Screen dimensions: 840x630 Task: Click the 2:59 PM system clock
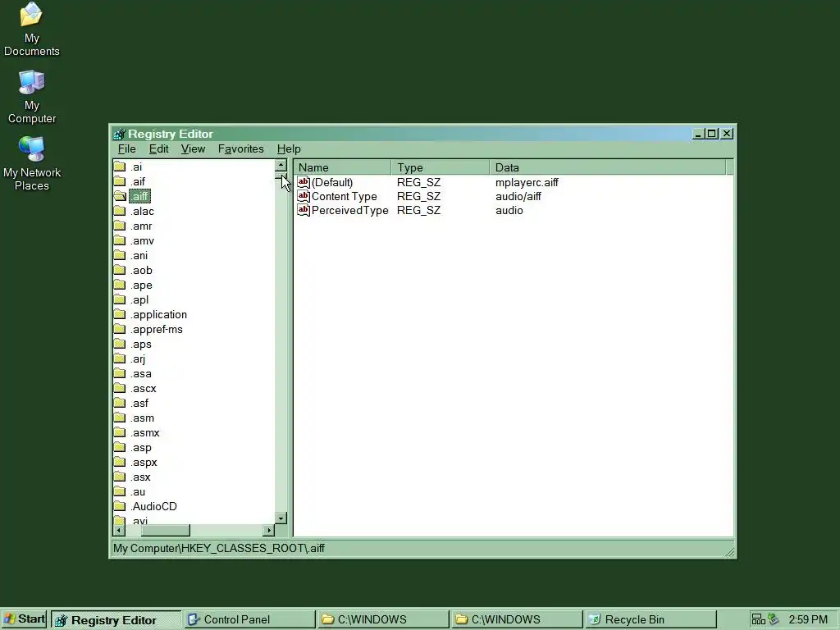pyautogui.click(x=808, y=620)
